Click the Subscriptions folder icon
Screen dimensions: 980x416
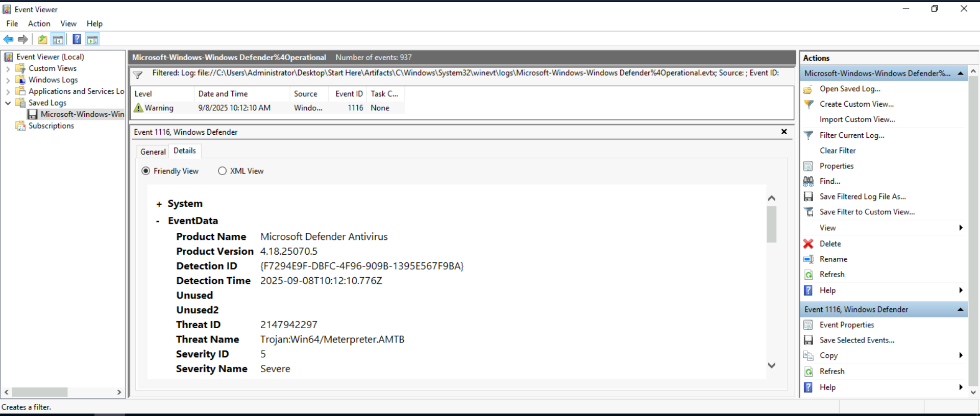pyautogui.click(x=20, y=126)
